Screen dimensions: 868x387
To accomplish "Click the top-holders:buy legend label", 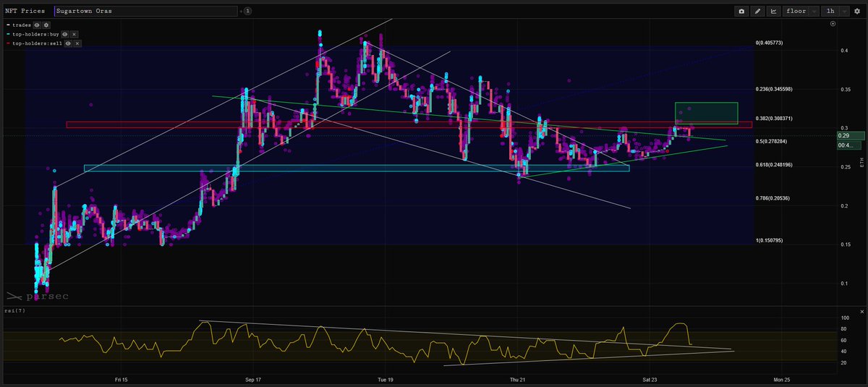I will [35, 34].
